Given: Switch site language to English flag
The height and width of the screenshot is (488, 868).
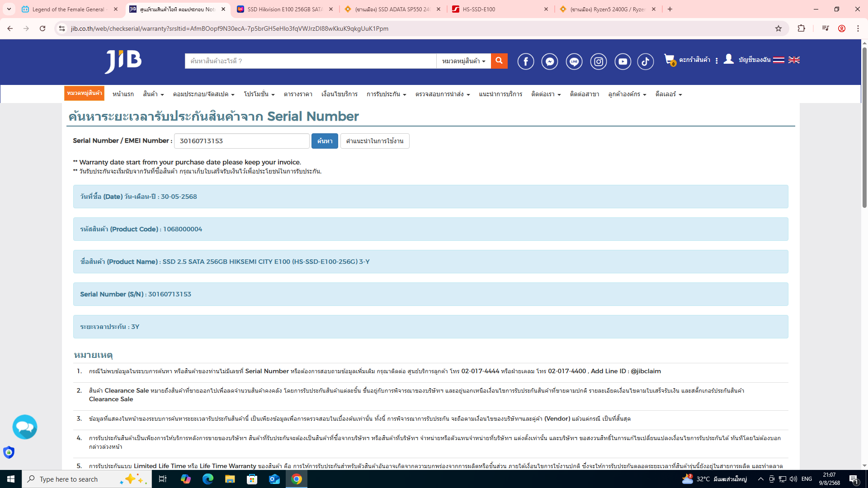Looking at the screenshot, I should coord(794,60).
